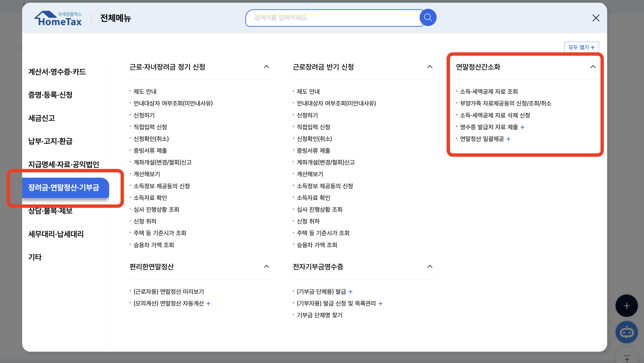Click the 검색어를 입력하세요 search field
Screen dimensions: 644x363
point(332,18)
